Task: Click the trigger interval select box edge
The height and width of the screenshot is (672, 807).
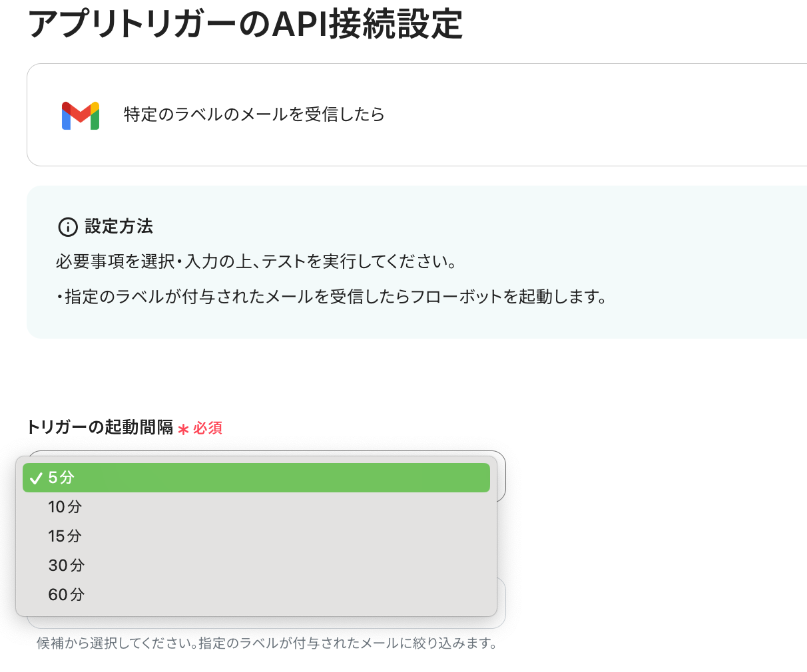Action: point(501,476)
